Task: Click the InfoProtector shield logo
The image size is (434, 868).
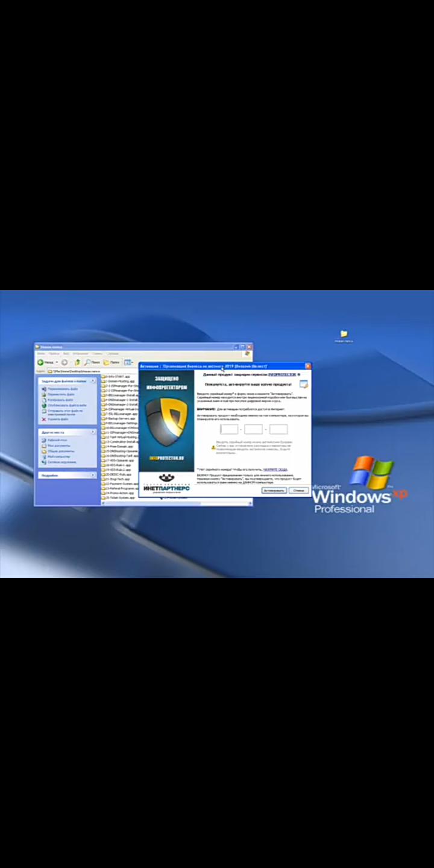Action: click(x=166, y=421)
